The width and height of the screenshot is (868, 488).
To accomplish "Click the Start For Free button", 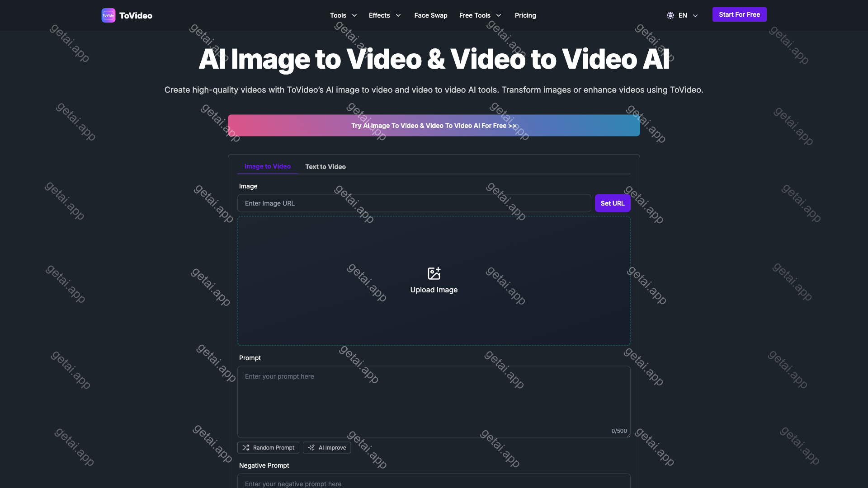I will click(x=740, y=14).
